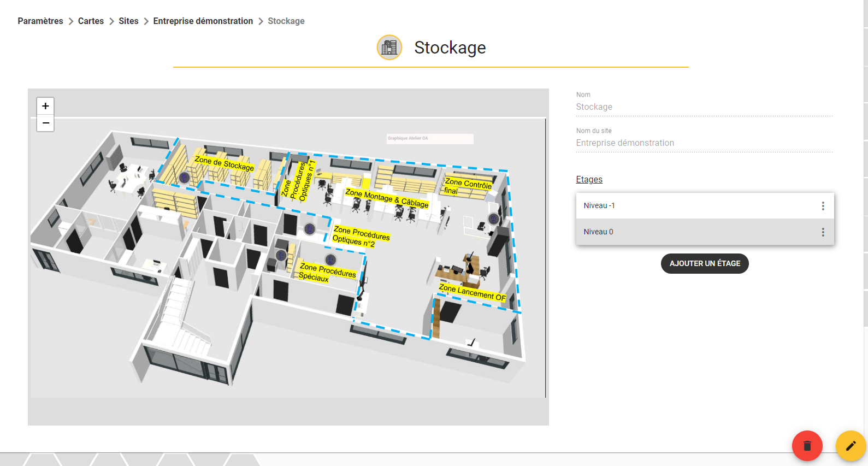
Task: Click the Zone Contrôle final label
Action: tap(468, 186)
